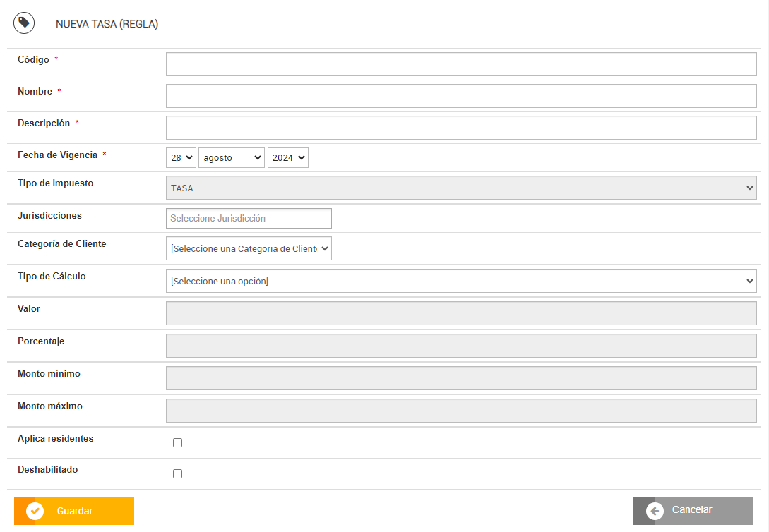The width and height of the screenshot is (769, 532).
Task: Expand the Tipo de Cálculo dropdown
Action: 461,281
